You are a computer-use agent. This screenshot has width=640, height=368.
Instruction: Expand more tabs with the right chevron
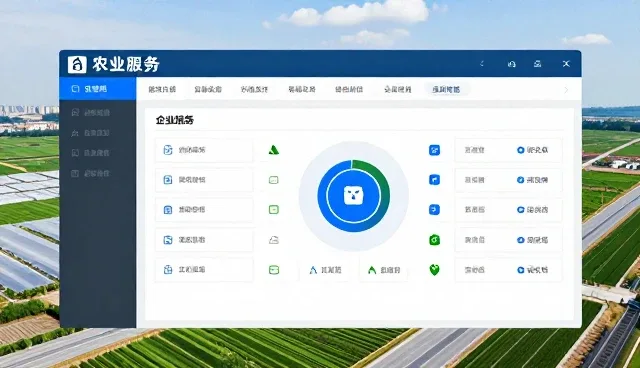(x=566, y=90)
